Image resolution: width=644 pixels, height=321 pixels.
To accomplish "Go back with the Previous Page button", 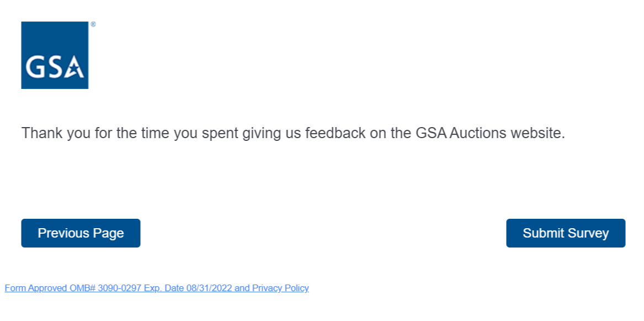I will coord(81,233).
